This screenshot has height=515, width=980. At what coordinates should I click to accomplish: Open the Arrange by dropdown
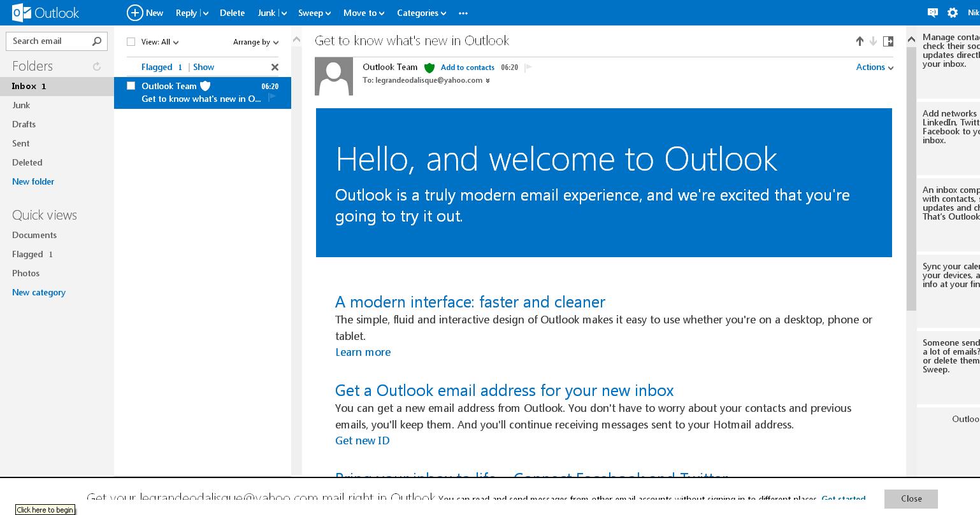[x=256, y=42]
